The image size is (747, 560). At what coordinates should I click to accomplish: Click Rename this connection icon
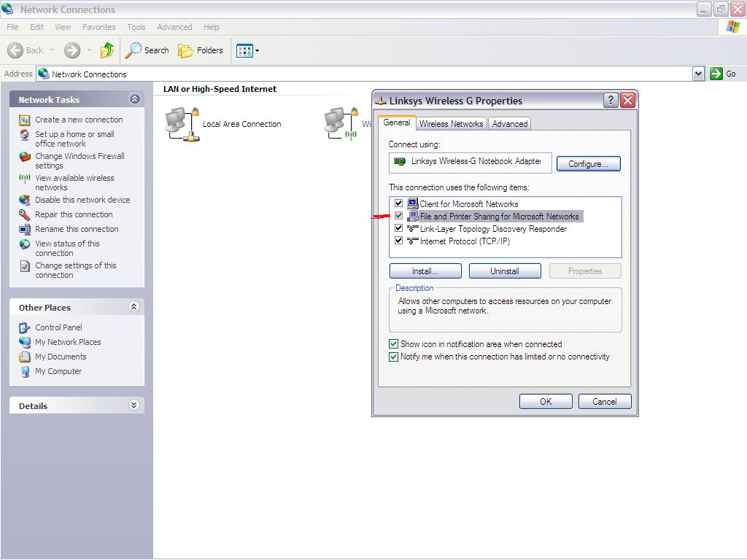(x=25, y=230)
